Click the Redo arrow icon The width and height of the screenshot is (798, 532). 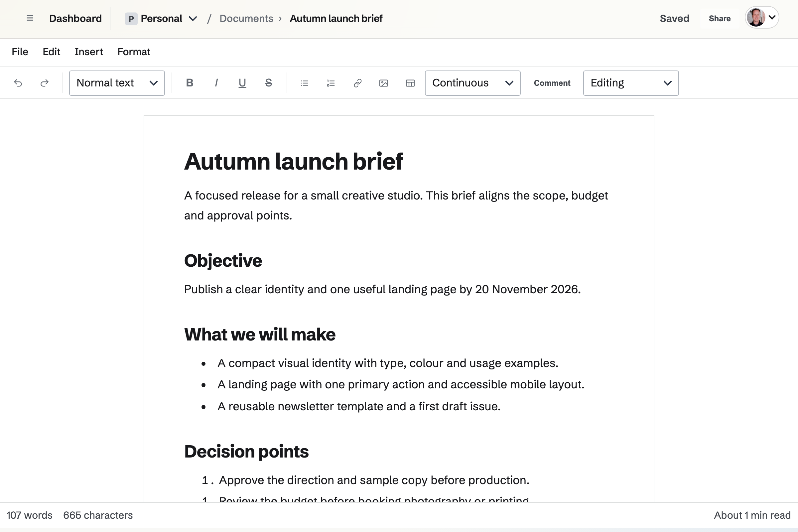click(x=45, y=83)
